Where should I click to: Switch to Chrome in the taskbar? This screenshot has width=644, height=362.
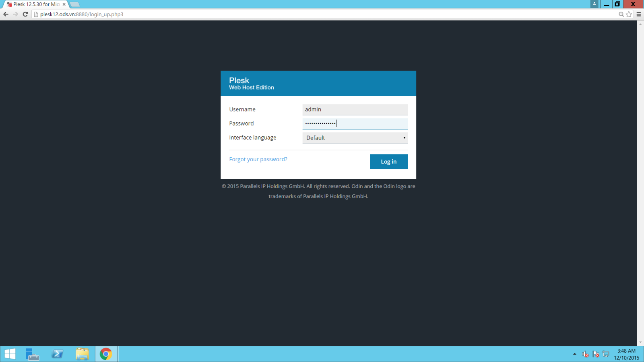tap(106, 354)
